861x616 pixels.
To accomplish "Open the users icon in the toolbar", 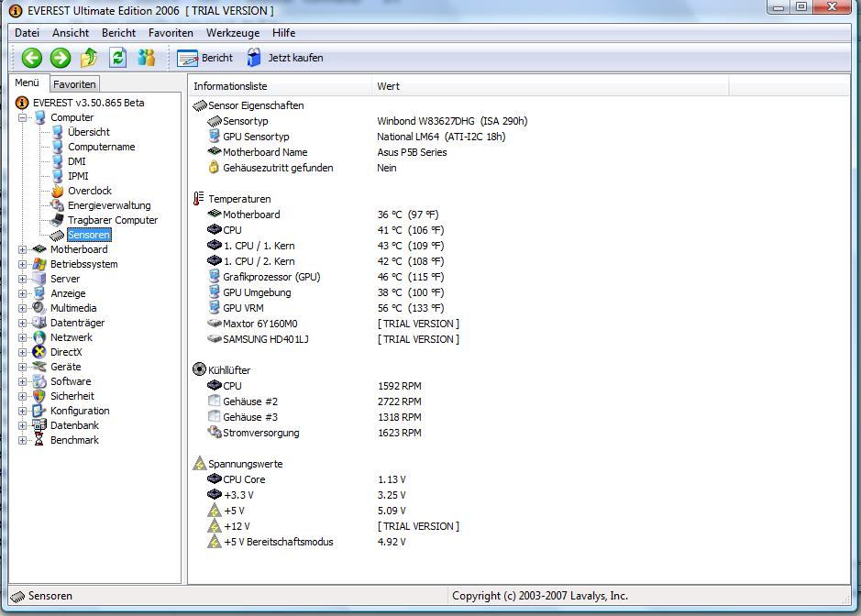I will [x=146, y=58].
